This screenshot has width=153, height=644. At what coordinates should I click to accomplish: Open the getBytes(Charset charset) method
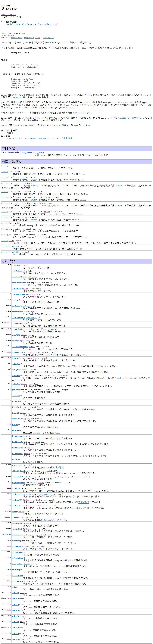click(x=16, y=370)
